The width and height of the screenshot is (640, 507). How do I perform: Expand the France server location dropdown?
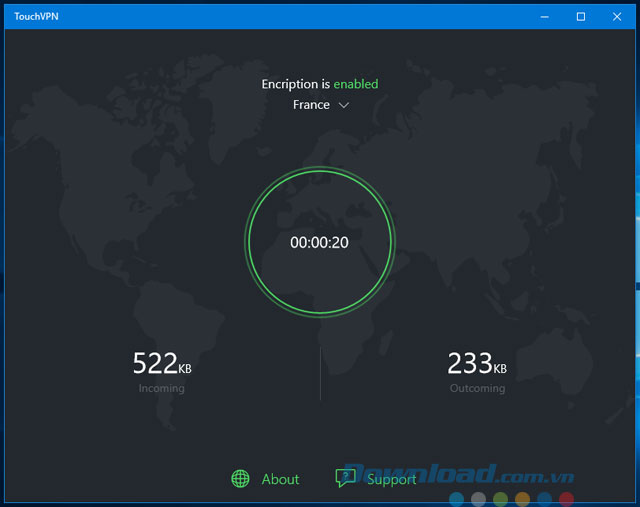pos(320,105)
